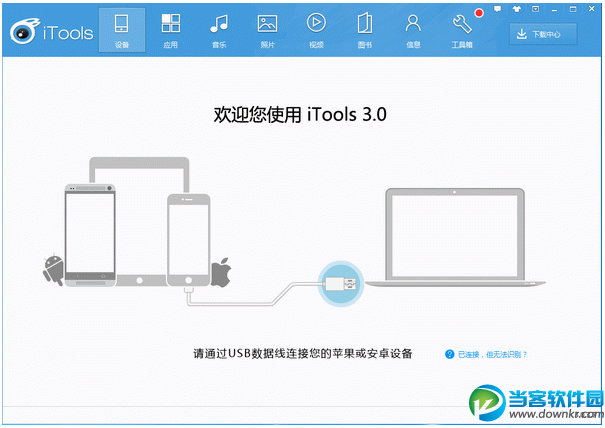Click the blue question mark help icon
The height and width of the screenshot is (428, 605).
tap(450, 354)
